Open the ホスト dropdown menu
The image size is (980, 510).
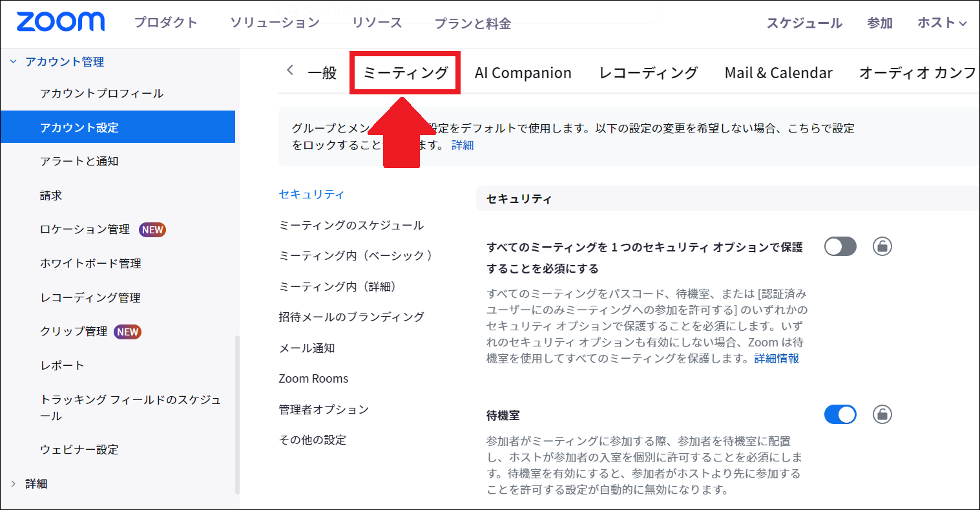[x=943, y=23]
